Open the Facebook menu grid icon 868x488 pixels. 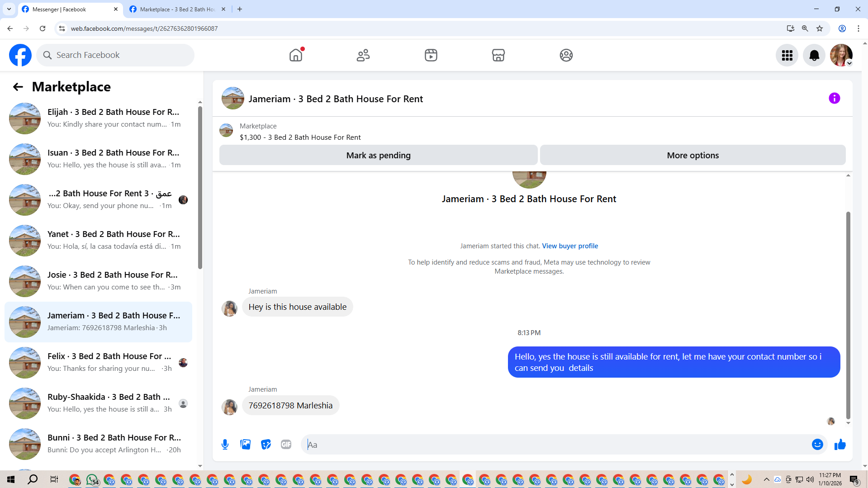787,55
